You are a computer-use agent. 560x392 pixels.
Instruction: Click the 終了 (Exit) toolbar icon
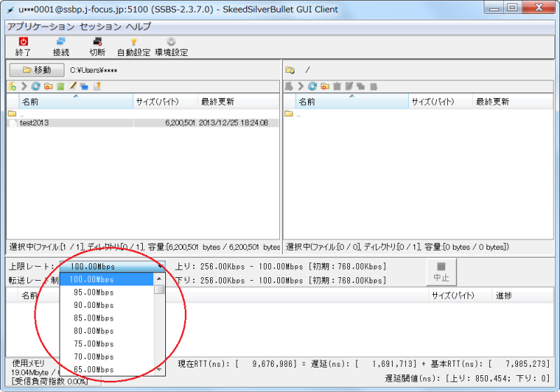click(x=23, y=46)
